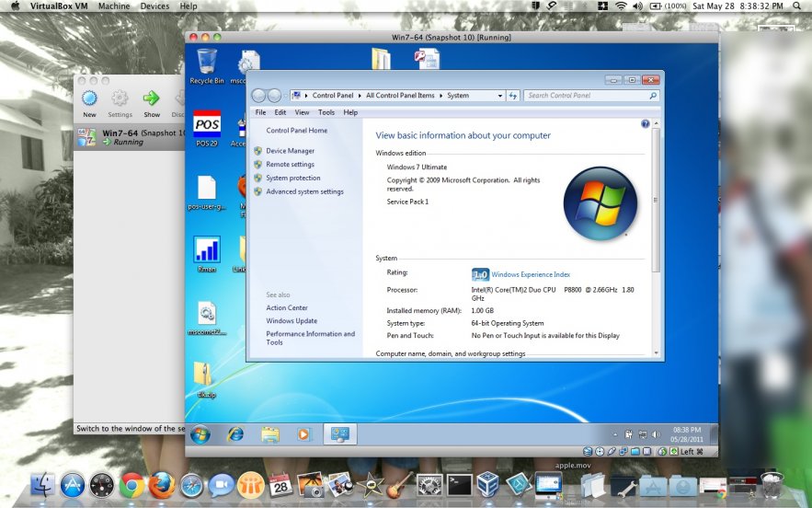Click the VirtualBox shared folders status icon
The height and width of the screenshot is (508, 812).
[635, 452]
